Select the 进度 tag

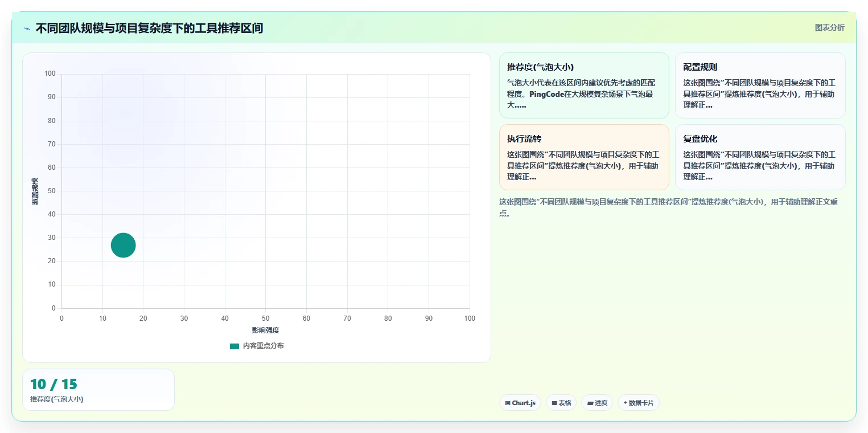[x=597, y=403]
